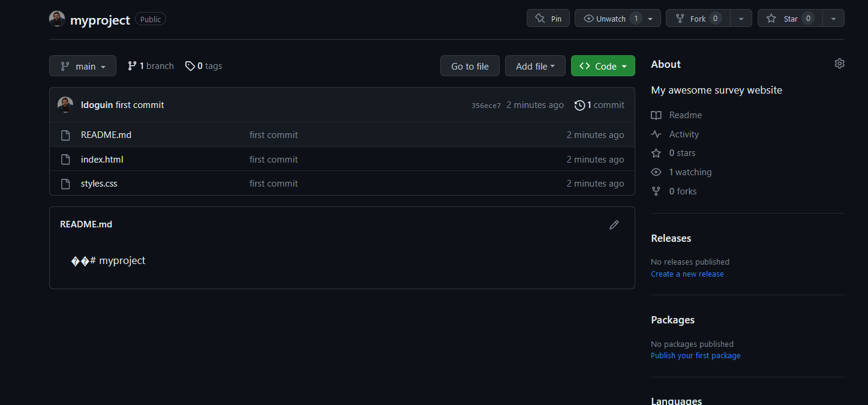Click the tag icon next to 0 tags
The height and width of the screenshot is (405, 868).
(x=190, y=66)
